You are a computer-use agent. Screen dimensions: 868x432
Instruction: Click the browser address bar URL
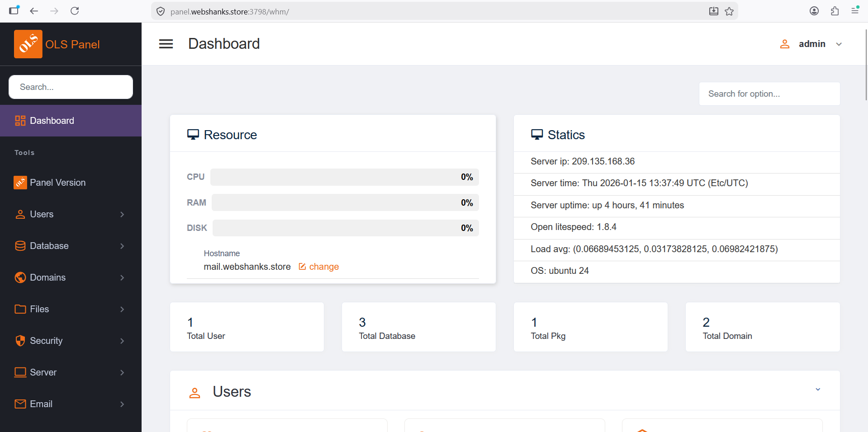point(230,11)
